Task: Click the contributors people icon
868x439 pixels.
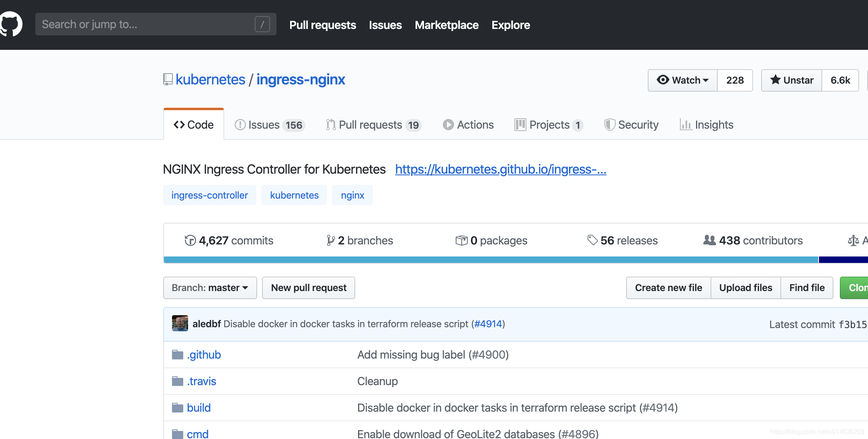Action: coord(710,240)
